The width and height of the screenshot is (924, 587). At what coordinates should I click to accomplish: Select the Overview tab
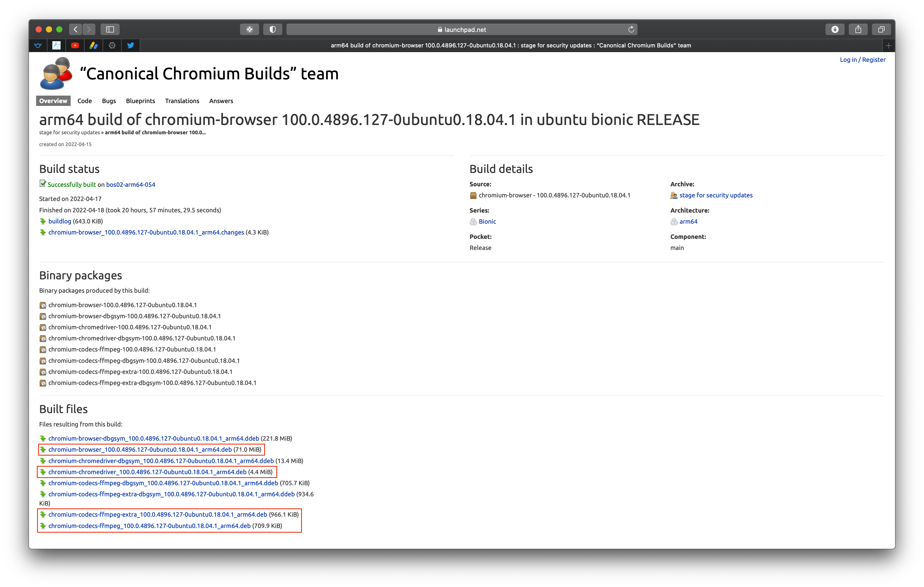pyautogui.click(x=53, y=101)
